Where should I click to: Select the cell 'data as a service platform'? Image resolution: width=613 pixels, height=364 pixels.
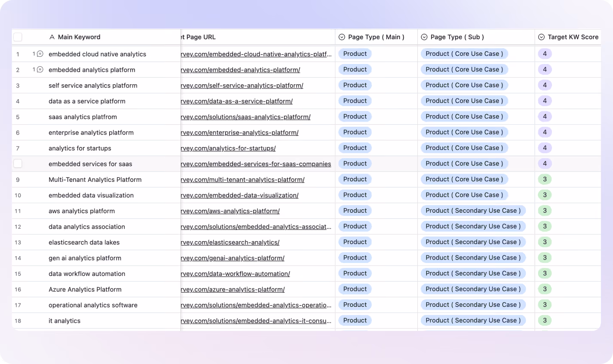pos(87,101)
